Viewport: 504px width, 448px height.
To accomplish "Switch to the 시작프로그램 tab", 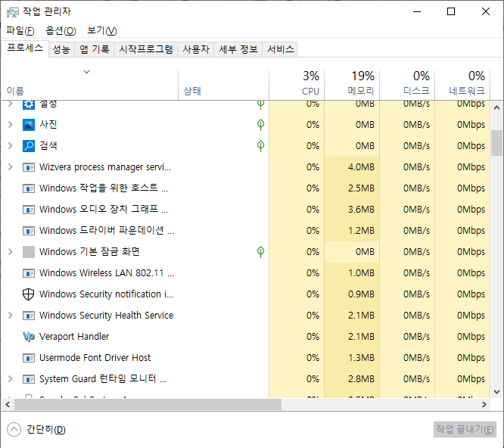I will coord(146,49).
